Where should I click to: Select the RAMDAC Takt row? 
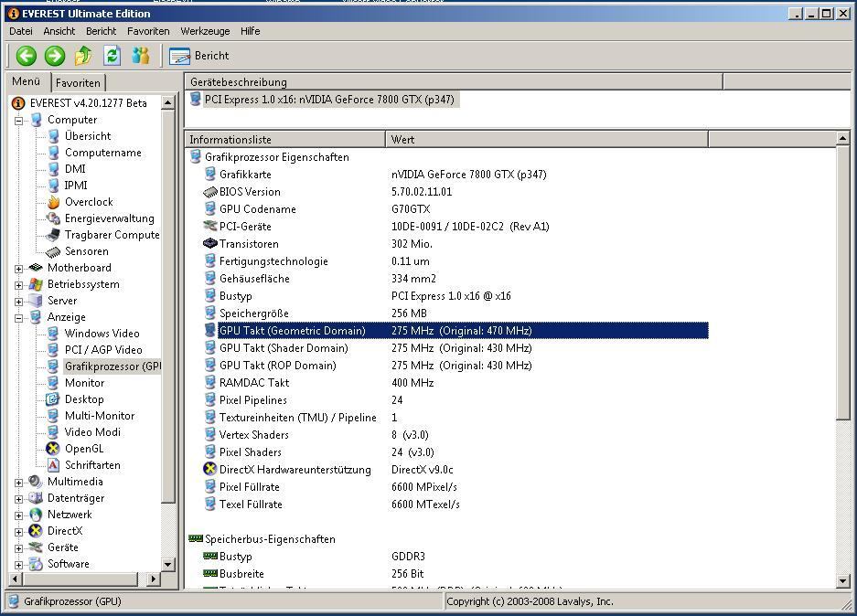pyautogui.click(x=456, y=382)
